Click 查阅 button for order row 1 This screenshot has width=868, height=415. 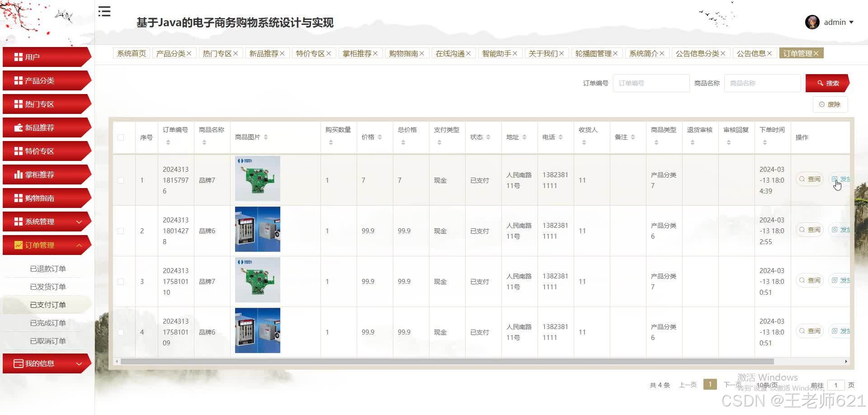(810, 179)
